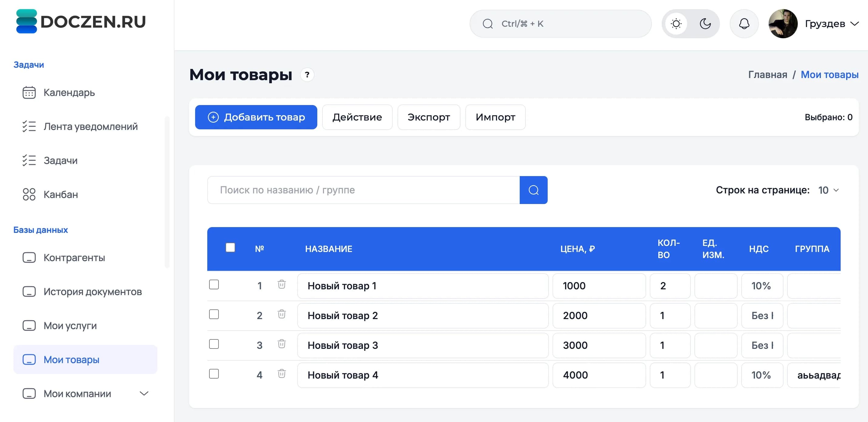This screenshot has width=868, height=422.
Task: Click the Календарь calendar icon
Action: [x=29, y=93]
